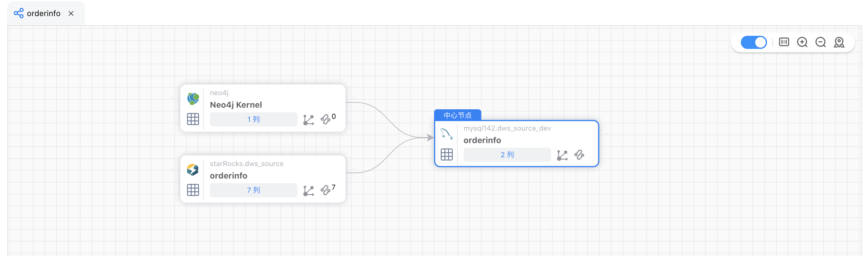Image resolution: width=868 pixels, height=256 pixels.
Task: Click the lineage branch icon on center orderinfo node
Action: point(562,155)
